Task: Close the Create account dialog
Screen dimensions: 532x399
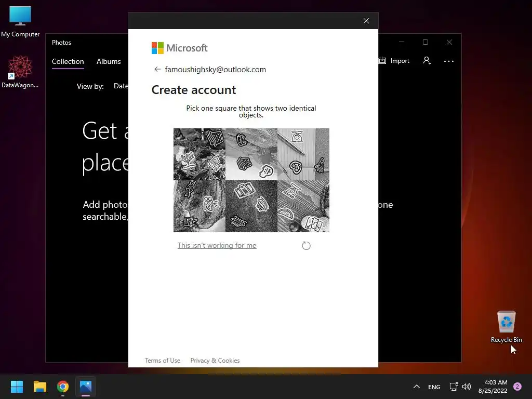Action: (x=366, y=21)
